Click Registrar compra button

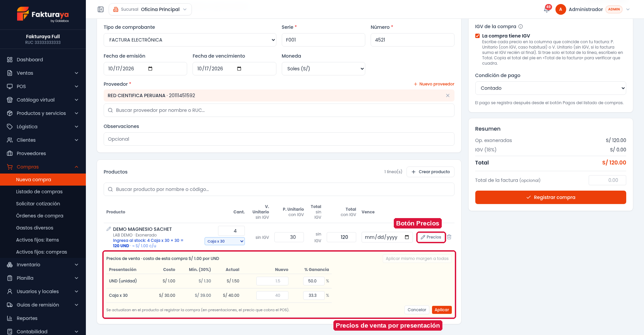(x=550, y=197)
